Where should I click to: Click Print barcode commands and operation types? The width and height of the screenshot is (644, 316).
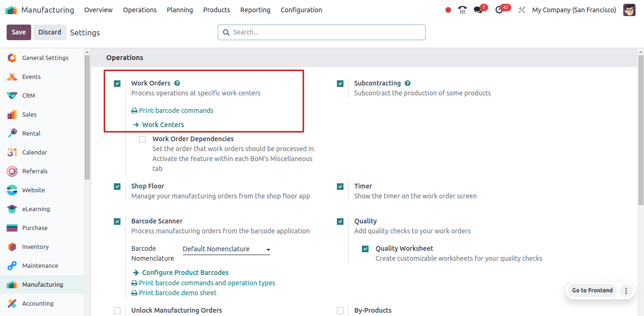pos(203,283)
